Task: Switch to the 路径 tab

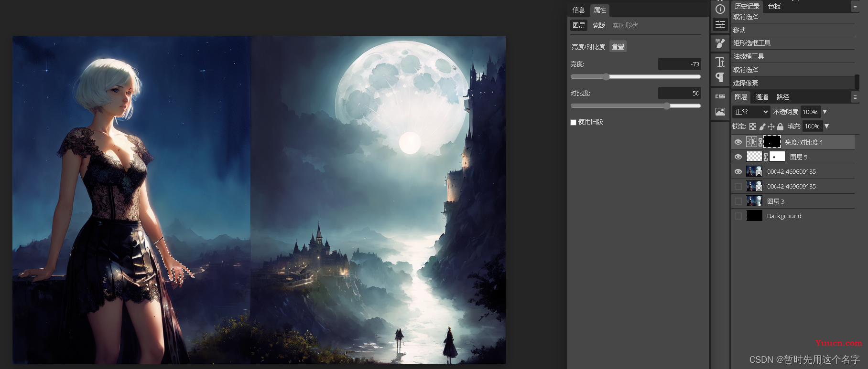Action: point(783,97)
